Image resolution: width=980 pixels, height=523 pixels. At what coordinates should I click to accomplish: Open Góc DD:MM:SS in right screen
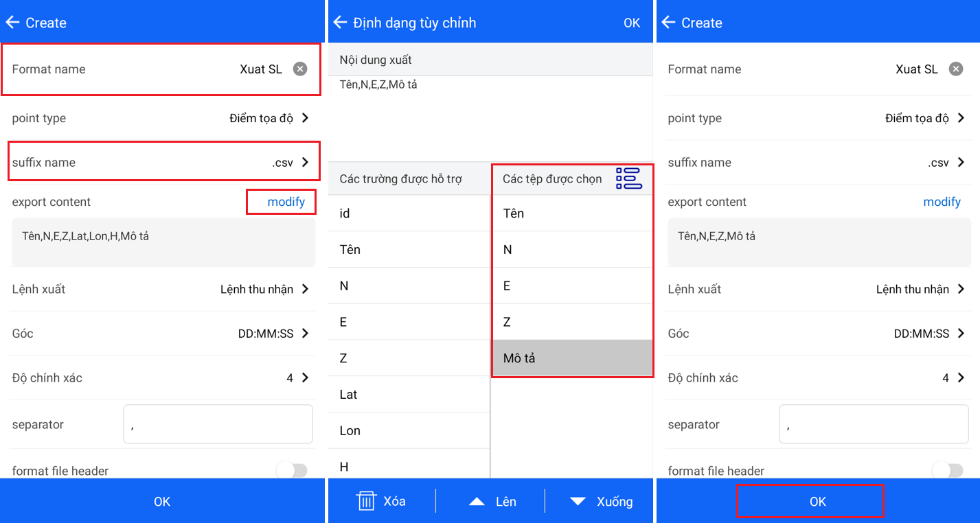tap(818, 334)
